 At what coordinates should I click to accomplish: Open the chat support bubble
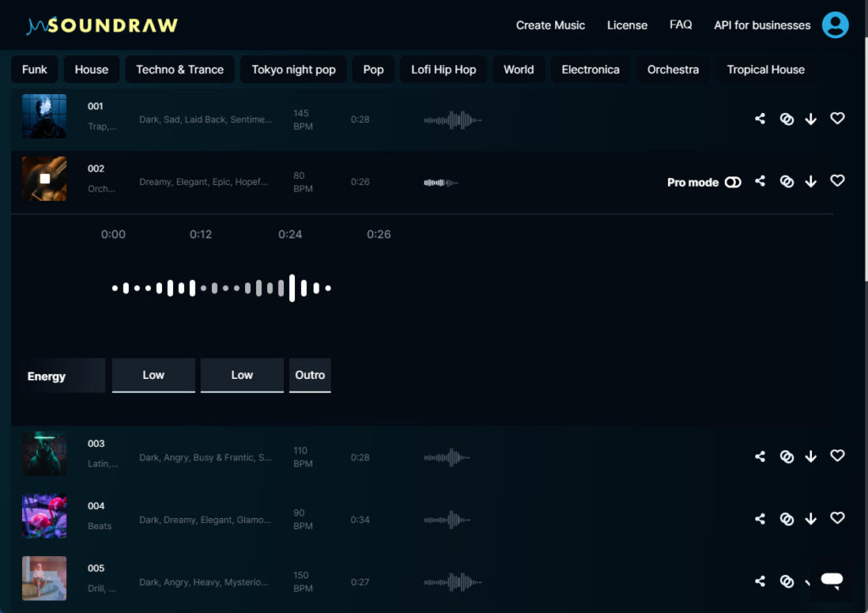coord(832,581)
